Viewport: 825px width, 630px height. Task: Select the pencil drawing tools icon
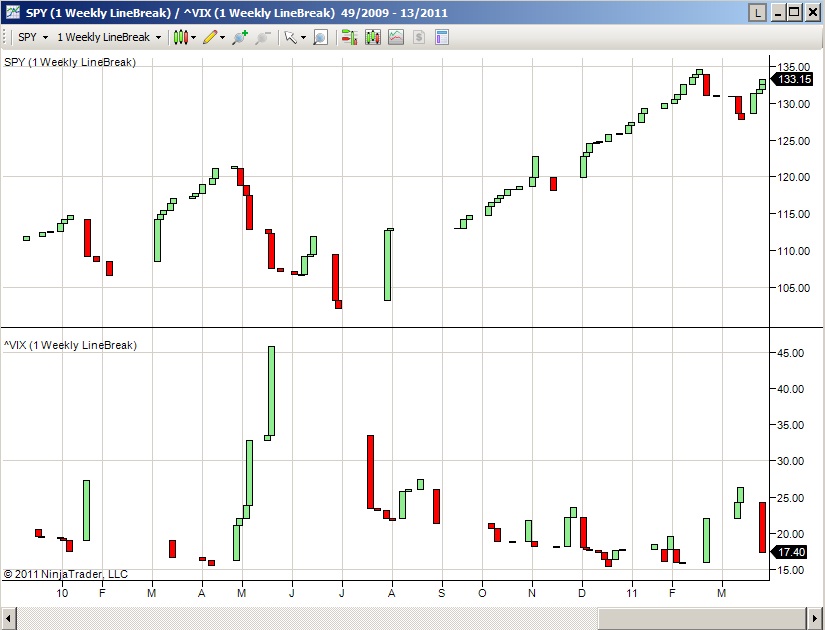[210, 37]
